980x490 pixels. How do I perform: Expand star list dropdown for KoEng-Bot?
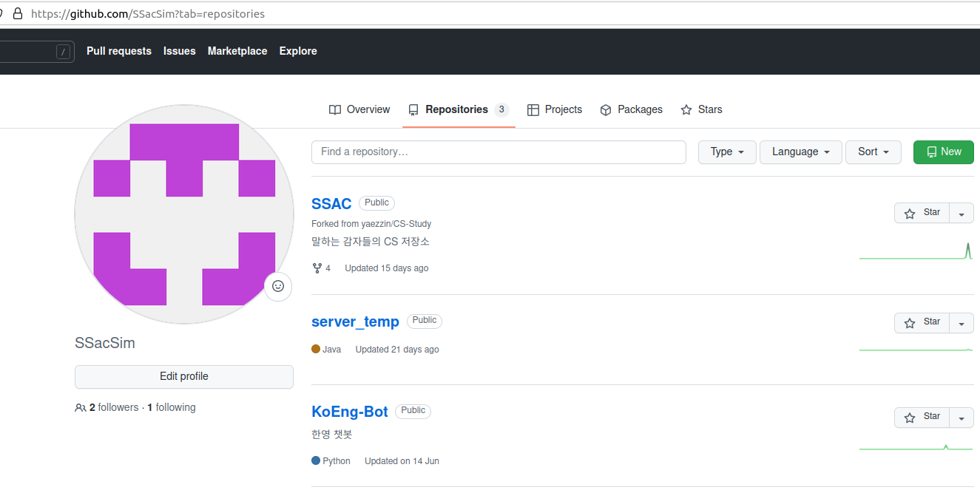[962, 418]
